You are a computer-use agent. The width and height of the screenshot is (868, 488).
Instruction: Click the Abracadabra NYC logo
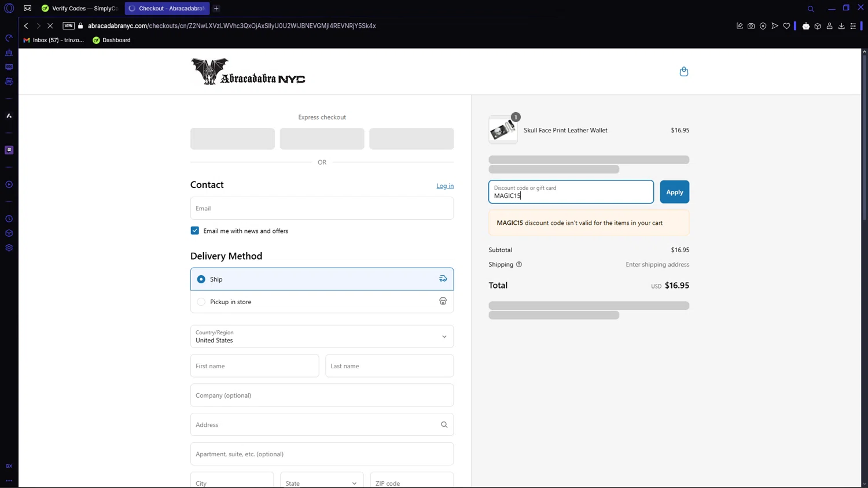point(248,72)
